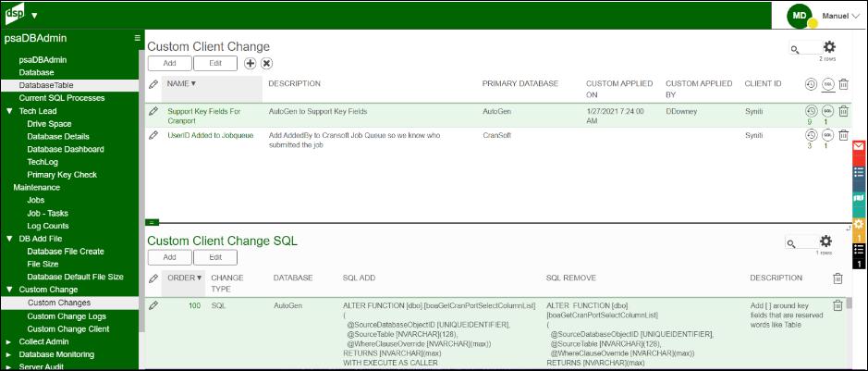Click the X cancel icon beside plus
Viewport: 868px width, 371px height.
coord(266,63)
